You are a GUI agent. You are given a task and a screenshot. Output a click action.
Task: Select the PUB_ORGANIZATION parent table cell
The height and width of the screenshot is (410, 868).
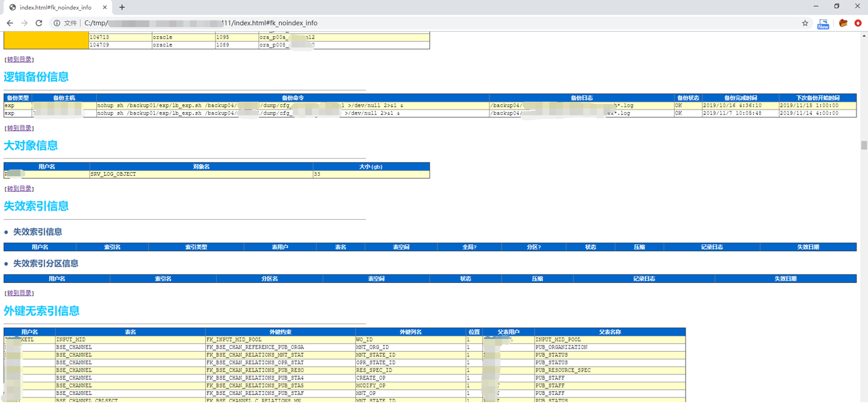[x=610, y=348]
